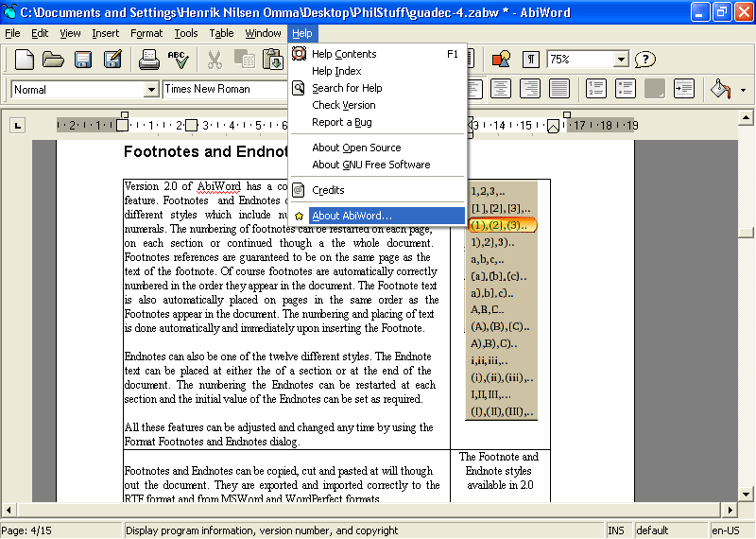The height and width of the screenshot is (539, 756).
Task: Create a new document from toolbar
Action: [x=25, y=60]
